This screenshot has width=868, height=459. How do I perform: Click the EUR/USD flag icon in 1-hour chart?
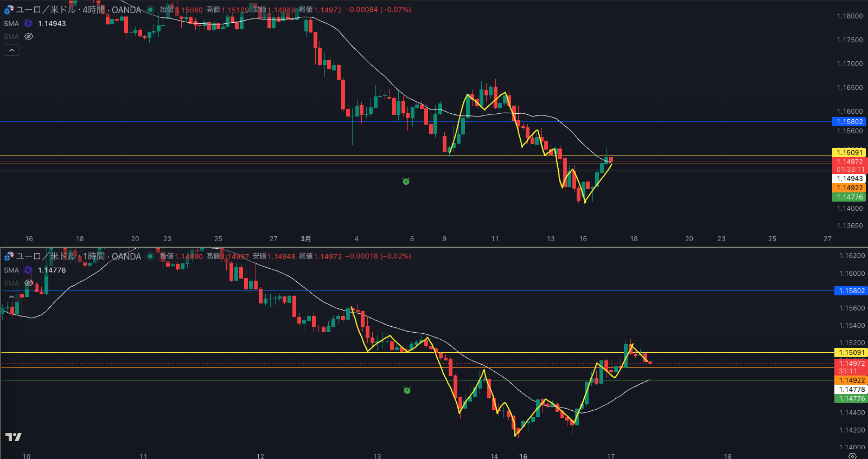coord(9,256)
